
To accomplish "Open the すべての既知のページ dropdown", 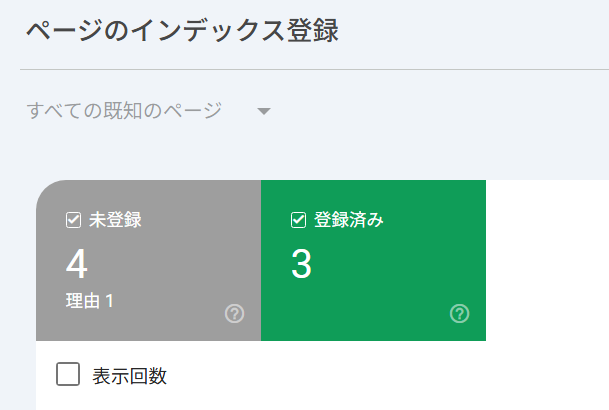I will pyautogui.click(x=125, y=110).
